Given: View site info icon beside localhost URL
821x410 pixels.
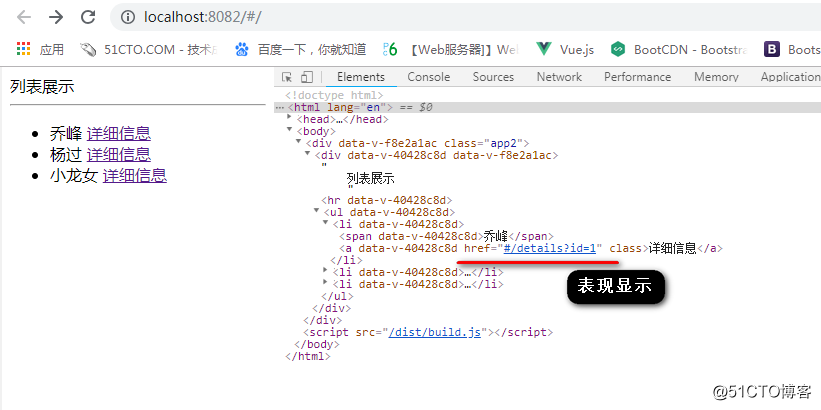Looking at the screenshot, I should 128,17.
